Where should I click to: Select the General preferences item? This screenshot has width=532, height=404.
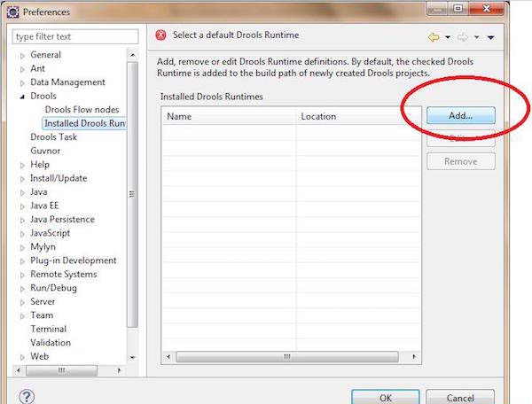tap(45, 55)
